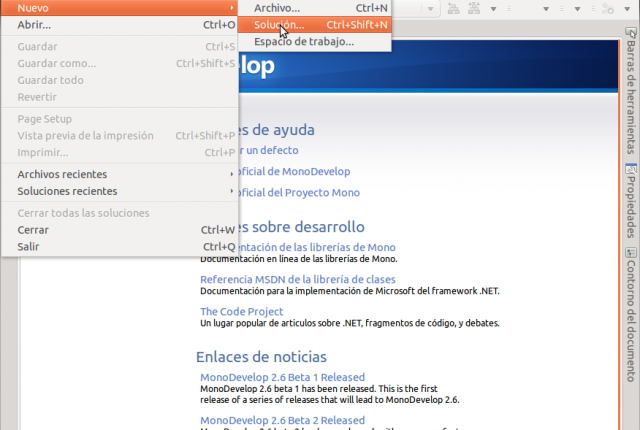This screenshot has width=640, height=430.
Task: Click the 'Enlaces de noticias' heading
Action: [x=261, y=357]
